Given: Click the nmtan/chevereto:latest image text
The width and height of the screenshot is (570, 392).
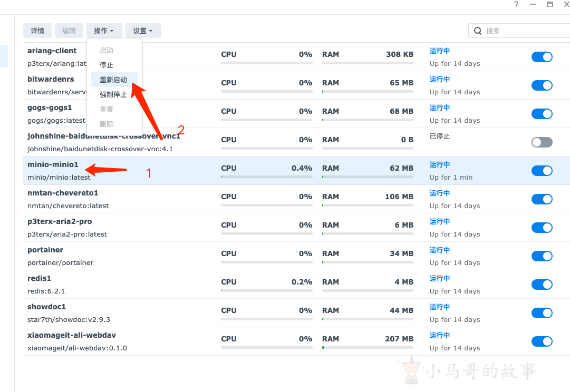Looking at the screenshot, I should (68, 205).
